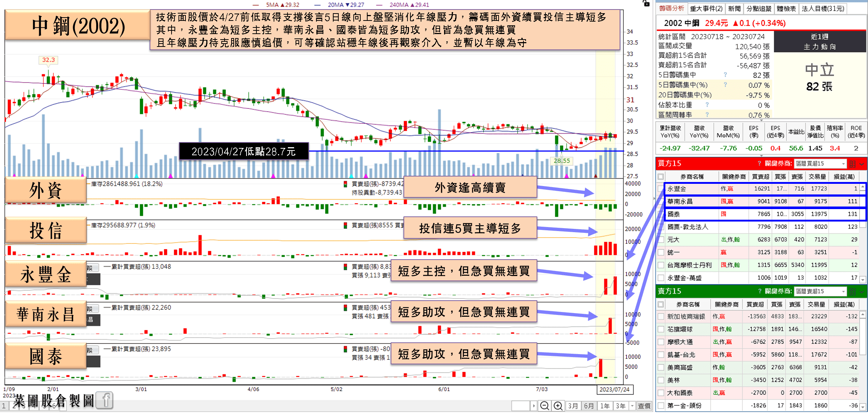Check the 台灣摩根士丹利 checkbox
Image resolution: width=868 pixels, height=420 pixels.
pyautogui.click(x=661, y=265)
